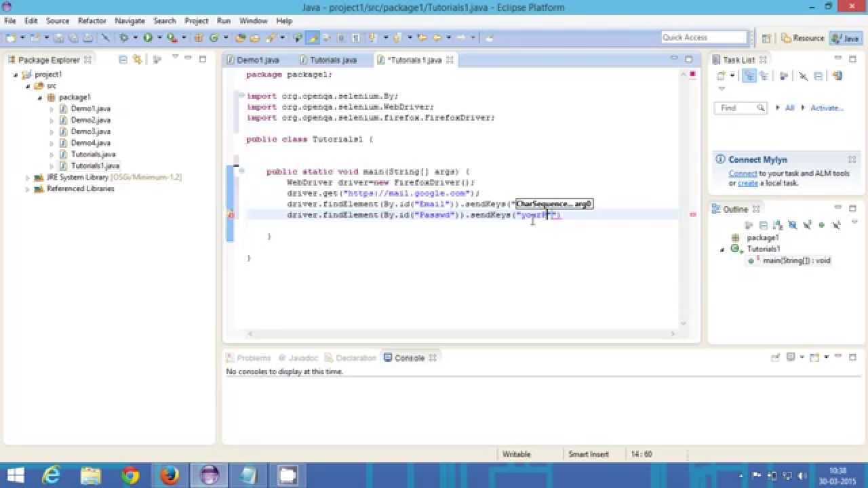Click the Open Type toolbar icon
Screen dimensions: 868x488
coord(240,38)
